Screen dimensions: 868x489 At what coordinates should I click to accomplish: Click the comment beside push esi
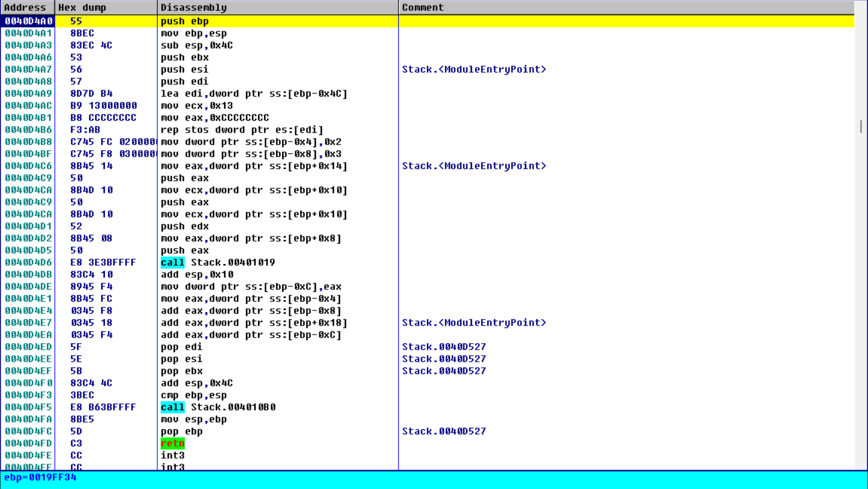(x=474, y=69)
